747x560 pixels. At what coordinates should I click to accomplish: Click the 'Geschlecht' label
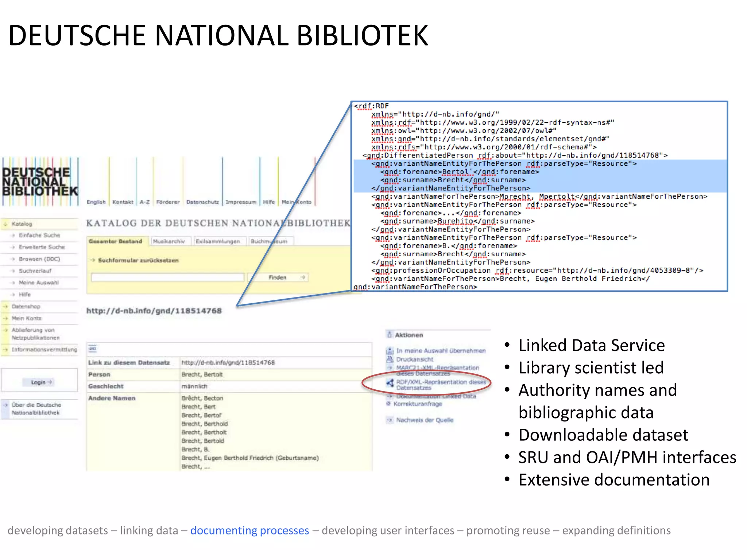tap(106, 386)
